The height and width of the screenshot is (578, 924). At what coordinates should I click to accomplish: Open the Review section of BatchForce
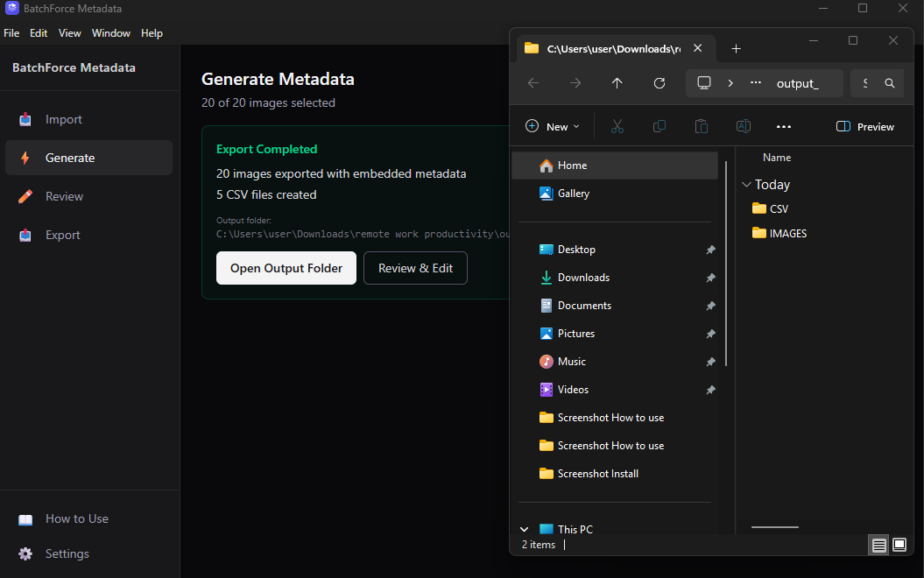pyautogui.click(x=62, y=196)
